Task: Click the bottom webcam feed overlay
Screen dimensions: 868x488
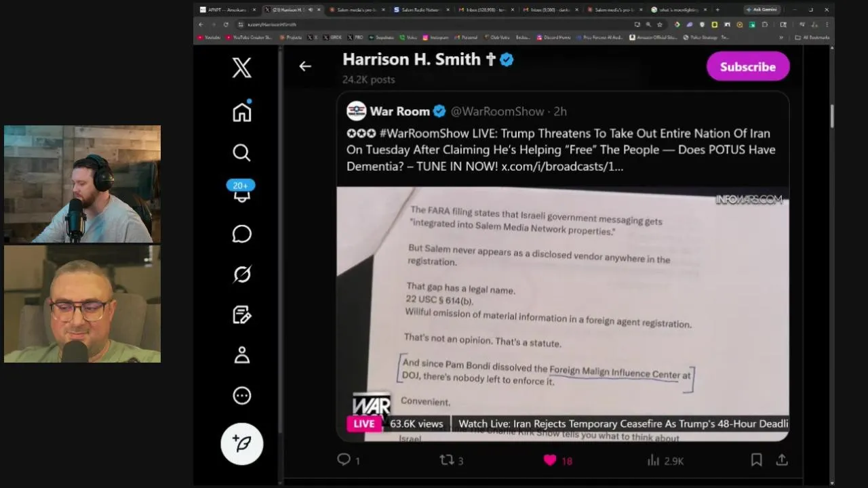Action: click(83, 304)
